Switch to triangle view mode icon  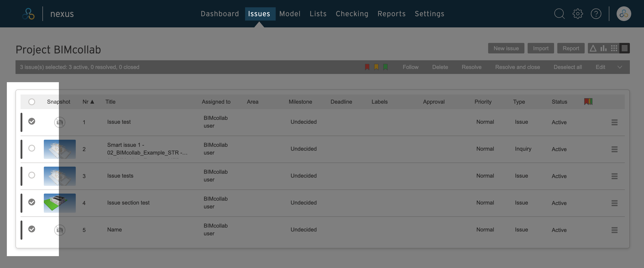pos(593,48)
